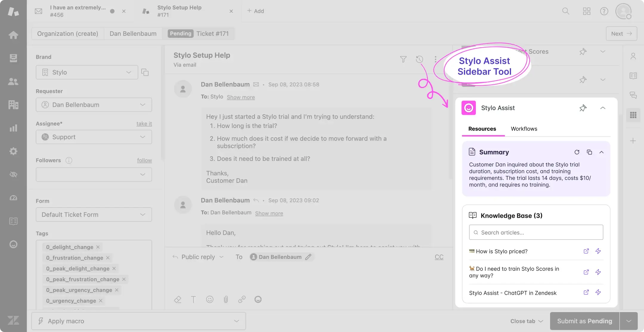
Task: Add a new ticket tab
Action: [x=256, y=11]
